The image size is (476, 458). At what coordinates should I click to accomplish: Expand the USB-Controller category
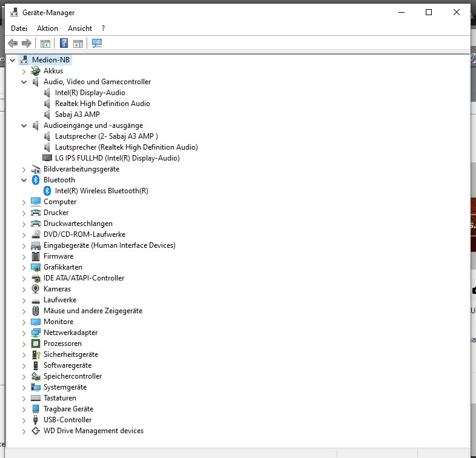pos(24,420)
